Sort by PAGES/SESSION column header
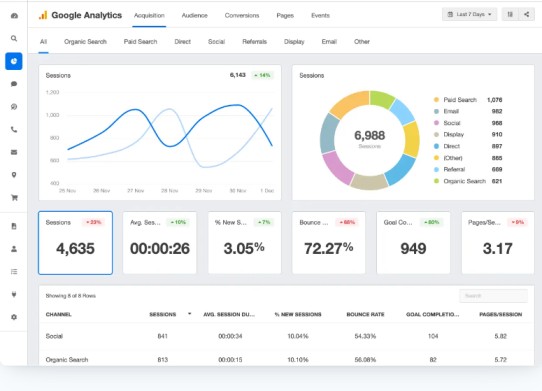Viewport: 542px width, 391px height. (x=501, y=314)
